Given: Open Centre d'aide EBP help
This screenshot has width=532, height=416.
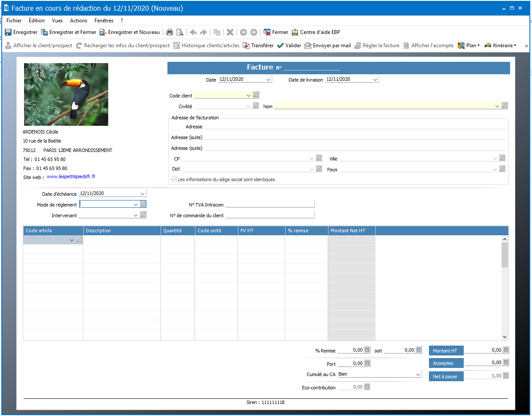Looking at the screenshot, I should pos(316,32).
